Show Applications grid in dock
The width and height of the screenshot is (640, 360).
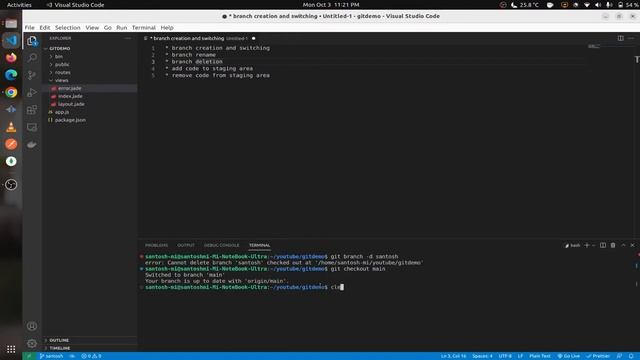point(11,349)
